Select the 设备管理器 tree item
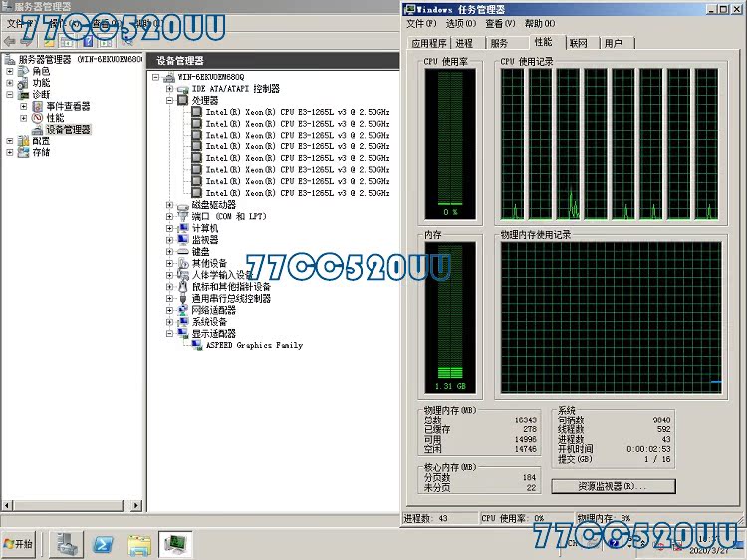The height and width of the screenshot is (560, 747). [68, 130]
